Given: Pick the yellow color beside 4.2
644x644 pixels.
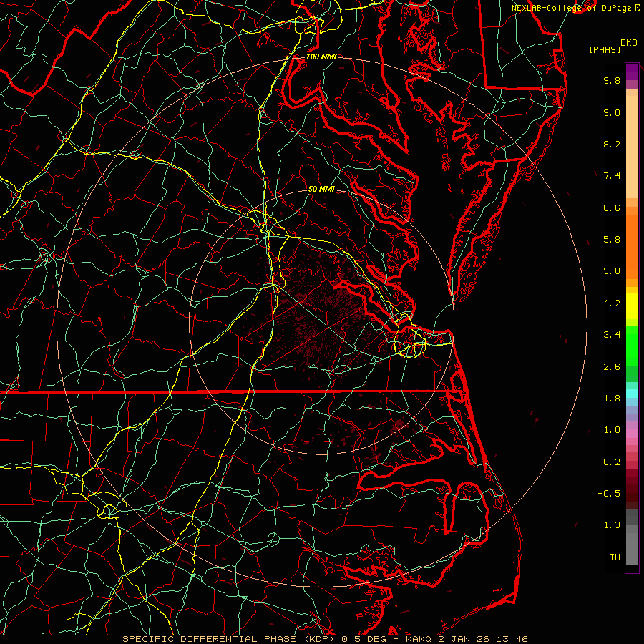Looking at the screenshot, I should tap(632, 306).
